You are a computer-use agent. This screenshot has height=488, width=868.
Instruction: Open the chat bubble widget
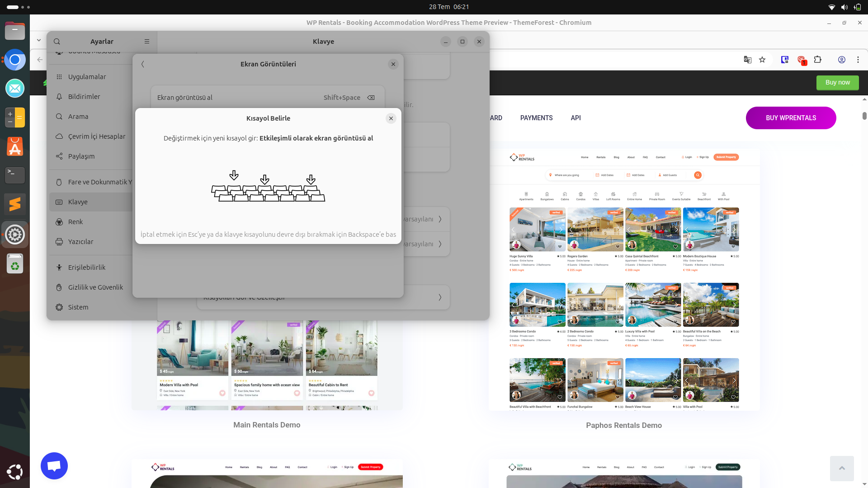54,466
